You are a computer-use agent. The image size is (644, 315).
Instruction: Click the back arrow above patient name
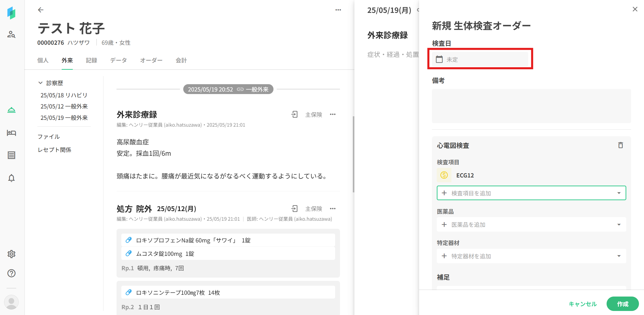coord(41,10)
